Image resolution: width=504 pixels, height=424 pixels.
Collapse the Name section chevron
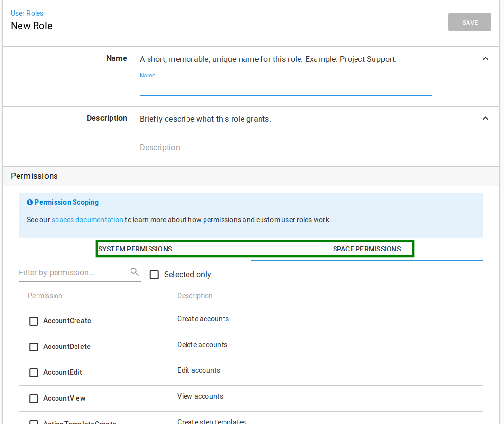[485, 58]
